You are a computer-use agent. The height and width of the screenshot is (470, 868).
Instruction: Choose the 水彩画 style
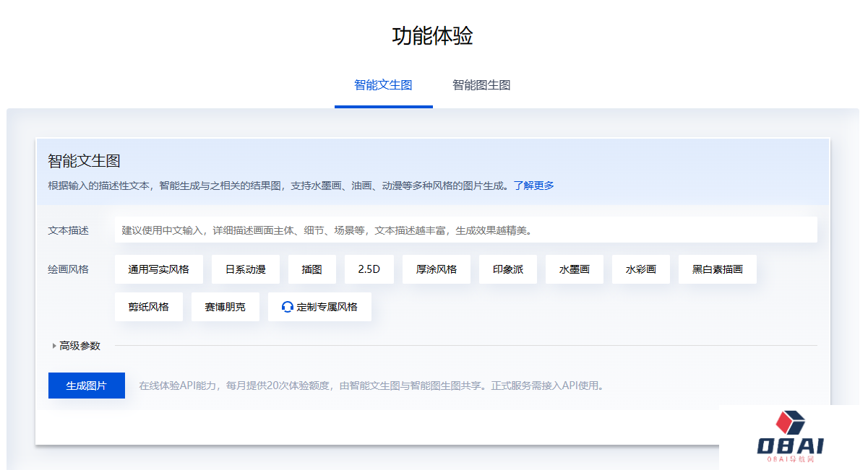641,269
